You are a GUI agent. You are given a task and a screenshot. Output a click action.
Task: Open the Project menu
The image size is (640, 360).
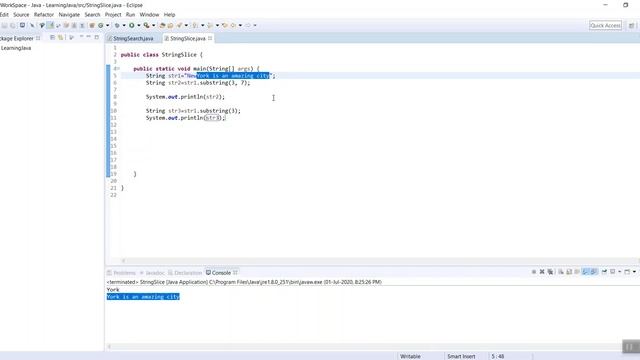pyautogui.click(x=113, y=14)
